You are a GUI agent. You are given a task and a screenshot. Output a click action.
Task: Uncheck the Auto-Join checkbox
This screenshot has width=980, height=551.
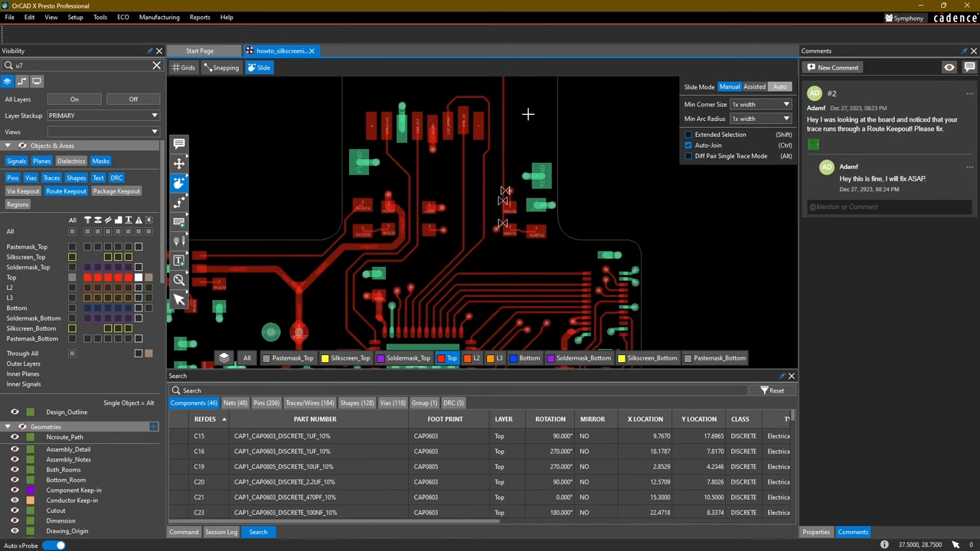pyautogui.click(x=688, y=145)
